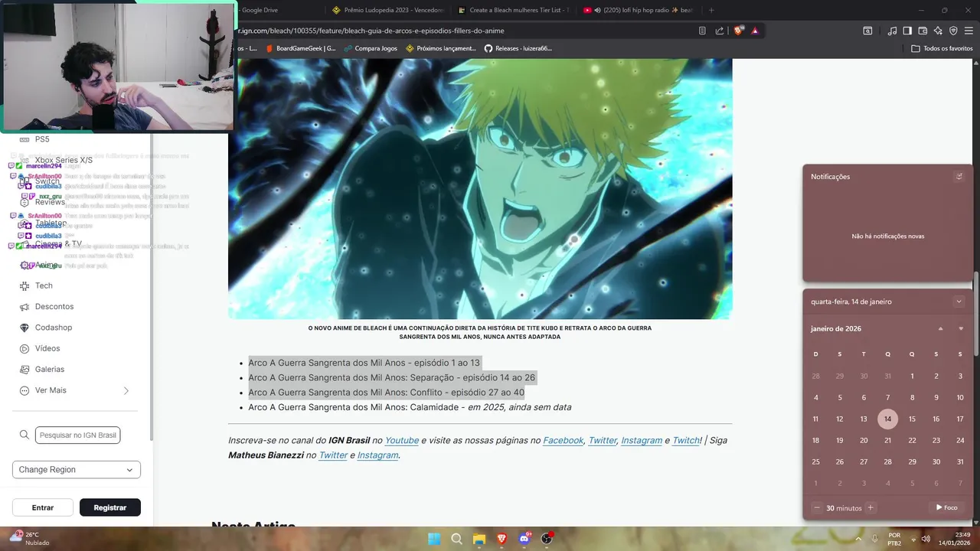Image resolution: width=980 pixels, height=551 pixels.
Task: Click the Entrar login button
Action: tap(43, 507)
